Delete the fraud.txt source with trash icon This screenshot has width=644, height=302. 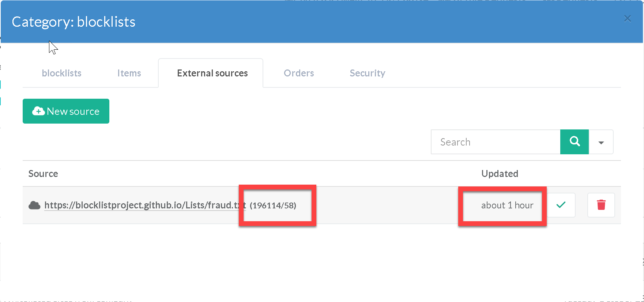pos(601,205)
